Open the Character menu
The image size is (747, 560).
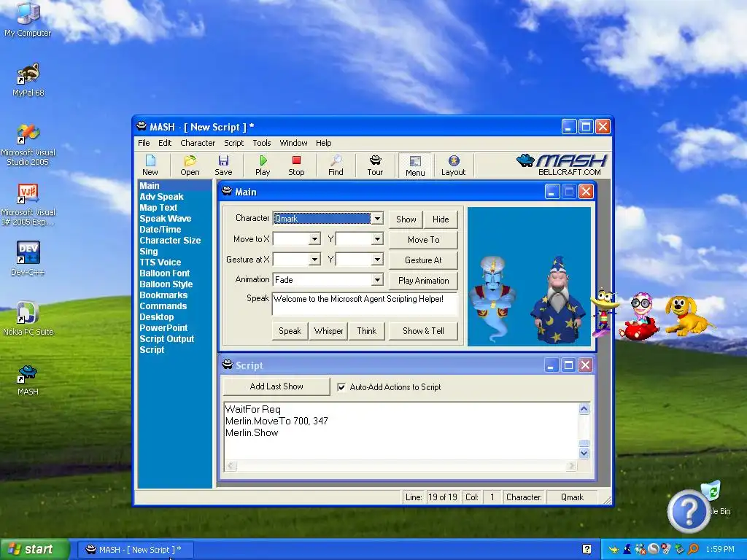tap(198, 143)
